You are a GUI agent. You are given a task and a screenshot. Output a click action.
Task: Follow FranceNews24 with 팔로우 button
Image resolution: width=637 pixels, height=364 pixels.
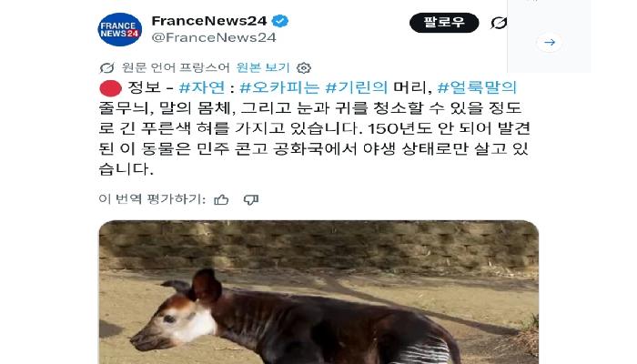pos(444,23)
